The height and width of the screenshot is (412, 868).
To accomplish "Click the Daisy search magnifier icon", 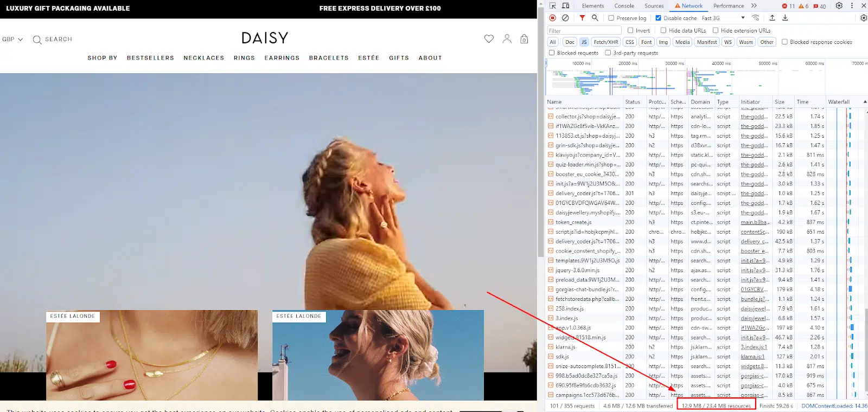I will click(x=37, y=40).
